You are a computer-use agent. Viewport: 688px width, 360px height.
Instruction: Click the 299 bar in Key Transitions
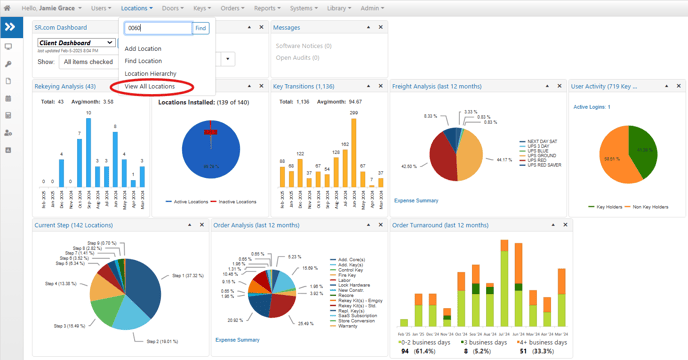[354, 153]
